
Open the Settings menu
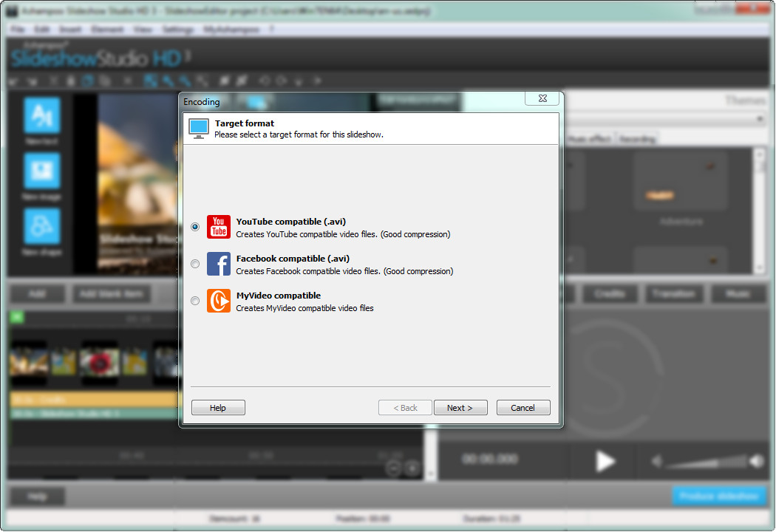coord(178,30)
